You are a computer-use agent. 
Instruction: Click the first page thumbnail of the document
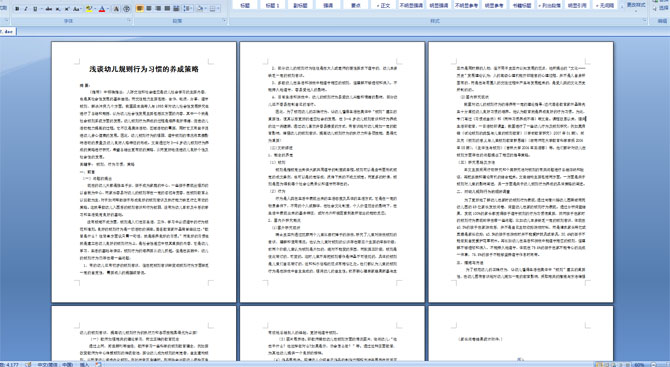pyautogui.click(x=144, y=172)
